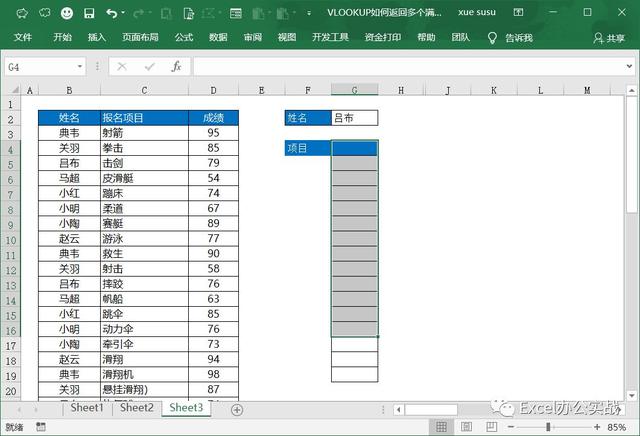Click the cancel X formula bar icon
The height and width of the screenshot is (436, 640).
tap(122, 67)
